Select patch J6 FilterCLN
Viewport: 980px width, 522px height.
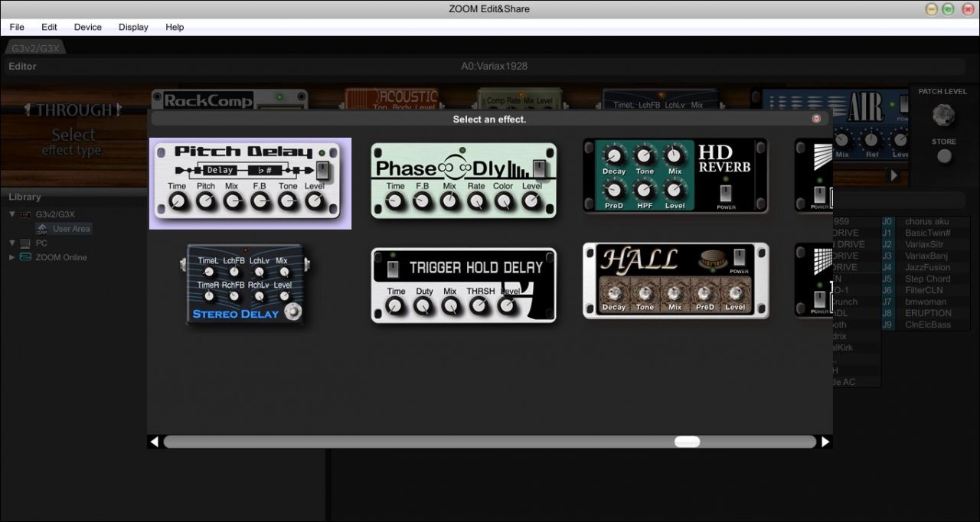pyautogui.click(x=925, y=290)
